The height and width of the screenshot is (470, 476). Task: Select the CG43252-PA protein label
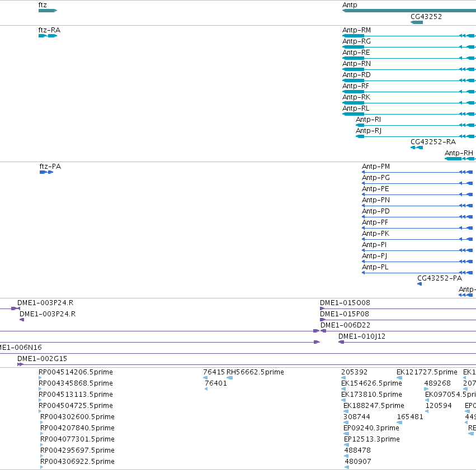(x=440, y=278)
